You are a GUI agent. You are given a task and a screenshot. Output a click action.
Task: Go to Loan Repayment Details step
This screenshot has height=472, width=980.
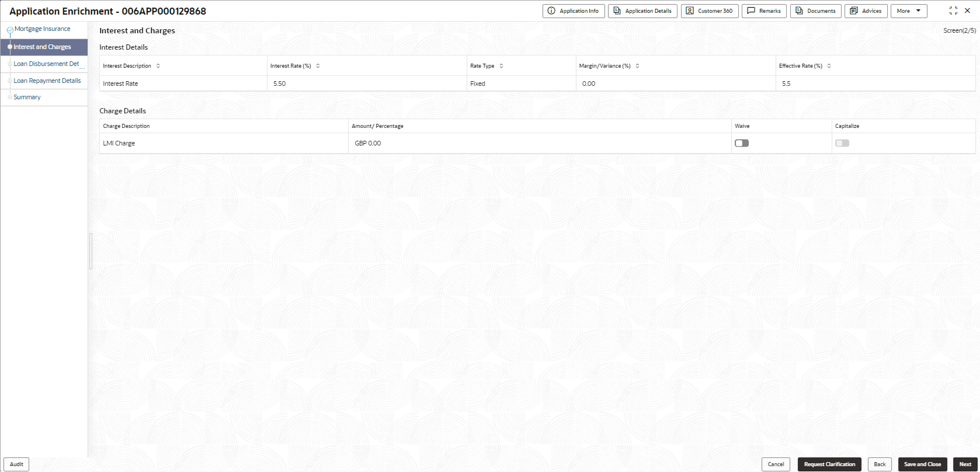point(47,81)
